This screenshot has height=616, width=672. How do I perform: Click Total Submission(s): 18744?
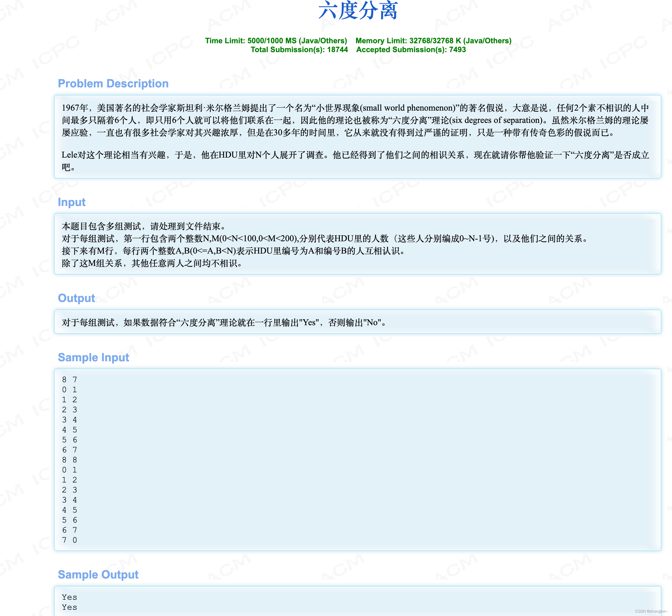click(x=299, y=50)
